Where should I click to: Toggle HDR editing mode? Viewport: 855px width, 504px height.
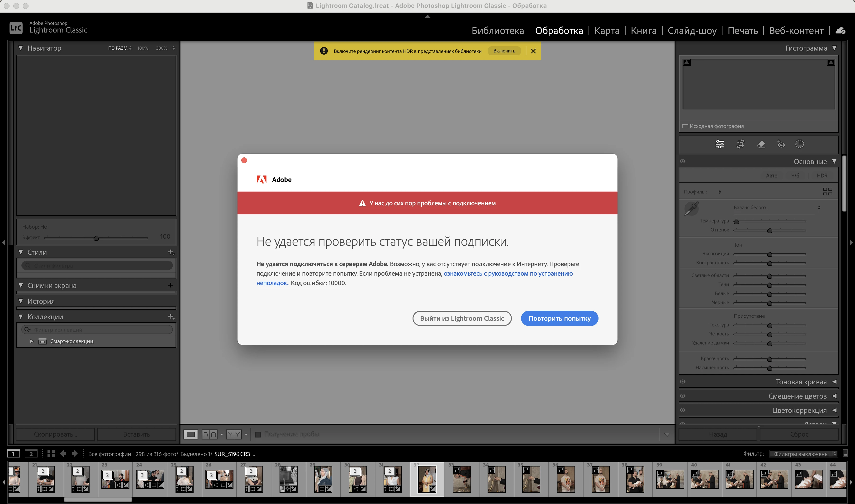click(822, 176)
